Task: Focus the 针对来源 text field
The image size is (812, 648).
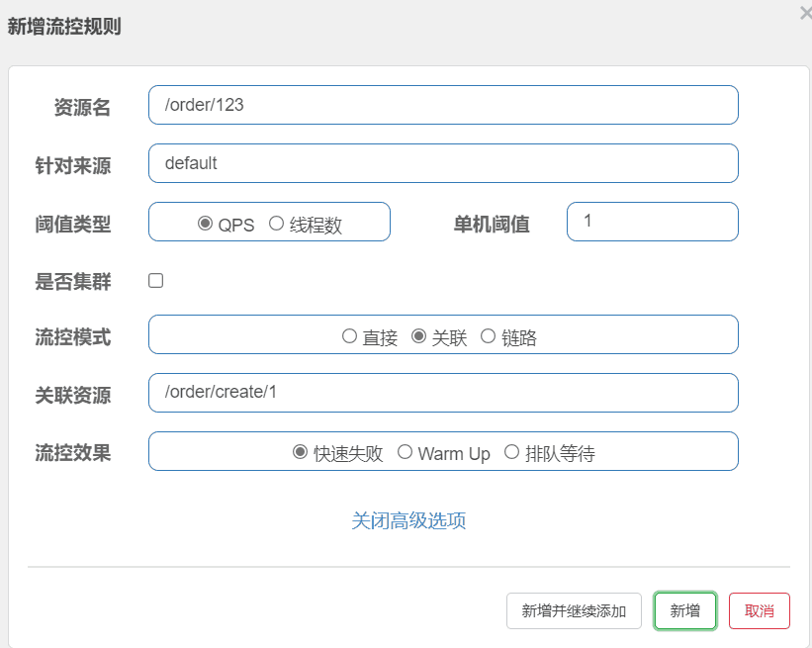Action: [x=443, y=163]
